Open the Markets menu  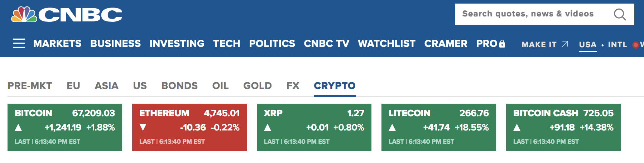(57, 44)
